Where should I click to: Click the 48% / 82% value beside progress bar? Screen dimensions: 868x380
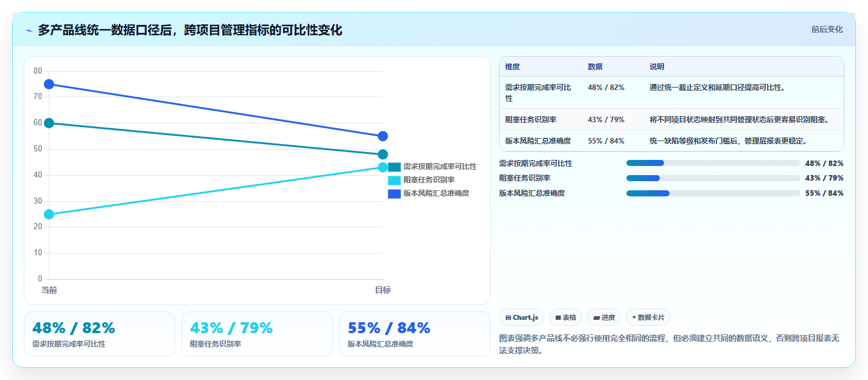pyautogui.click(x=824, y=164)
